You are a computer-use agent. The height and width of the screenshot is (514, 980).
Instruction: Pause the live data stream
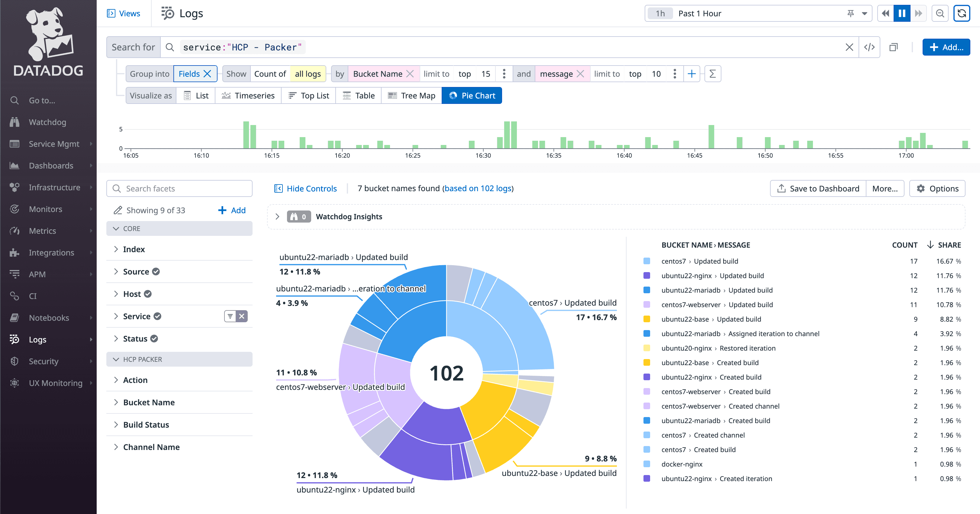(x=902, y=13)
